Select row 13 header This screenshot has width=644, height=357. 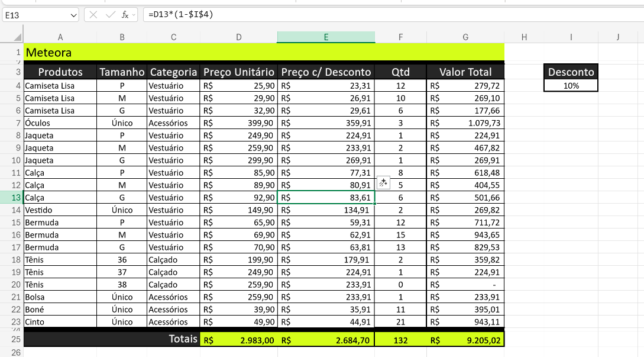(x=11, y=197)
